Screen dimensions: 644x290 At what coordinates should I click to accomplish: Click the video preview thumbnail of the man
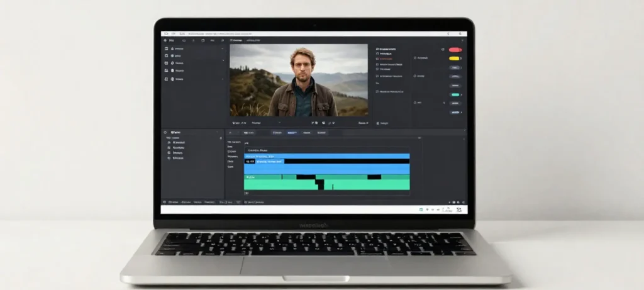point(299,80)
